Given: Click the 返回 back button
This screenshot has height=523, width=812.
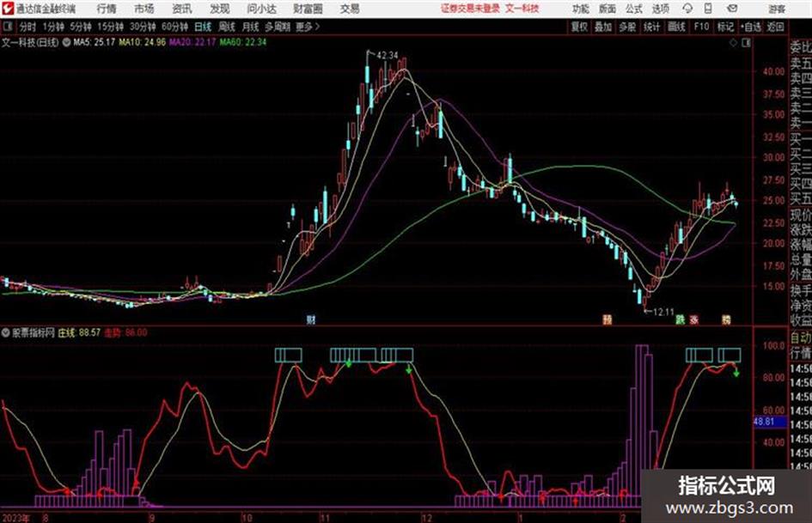Looking at the screenshot, I should click(x=775, y=27).
